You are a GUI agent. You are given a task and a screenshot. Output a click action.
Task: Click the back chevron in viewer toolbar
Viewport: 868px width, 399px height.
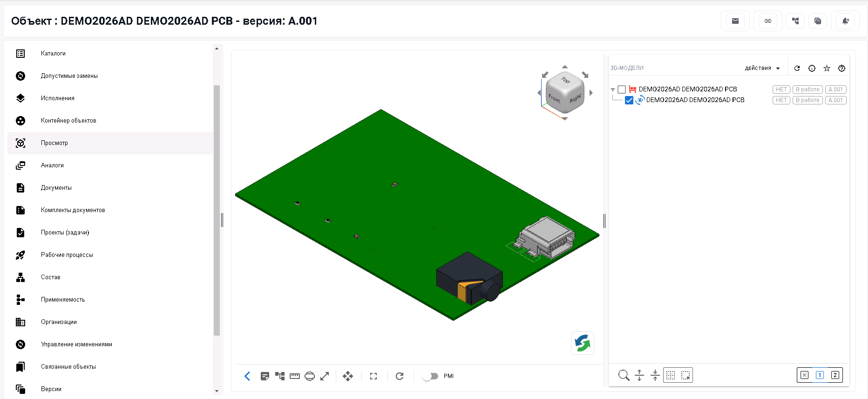pos(247,376)
